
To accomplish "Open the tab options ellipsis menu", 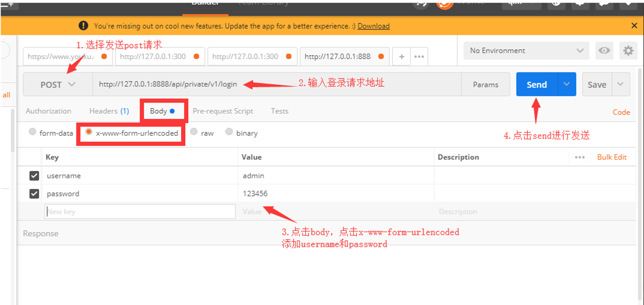I will [x=419, y=56].
